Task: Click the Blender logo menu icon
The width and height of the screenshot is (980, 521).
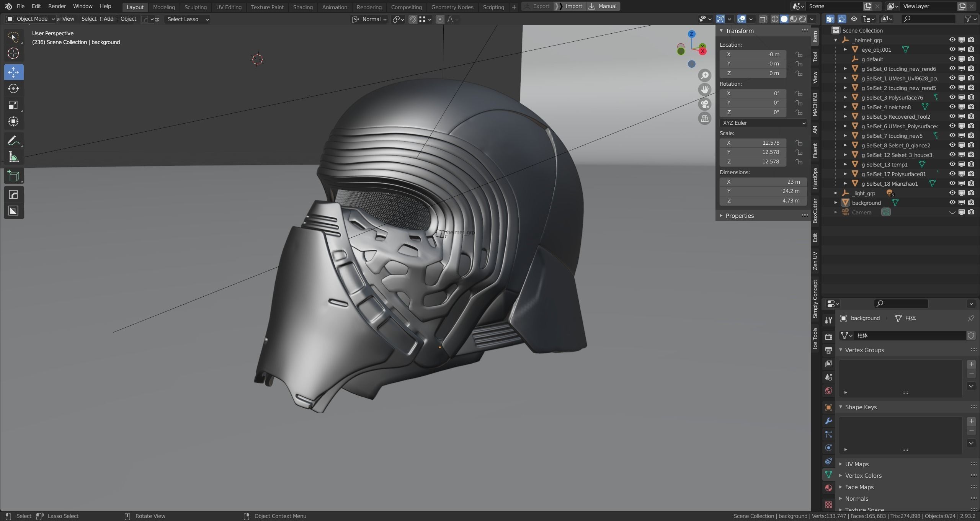Action: pos(8,7)
